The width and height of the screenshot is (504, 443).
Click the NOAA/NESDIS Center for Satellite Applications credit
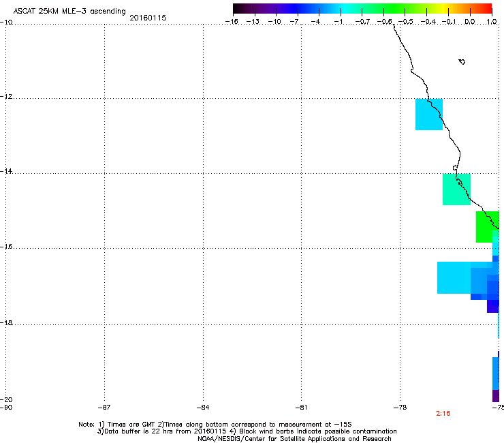point(294,439)
